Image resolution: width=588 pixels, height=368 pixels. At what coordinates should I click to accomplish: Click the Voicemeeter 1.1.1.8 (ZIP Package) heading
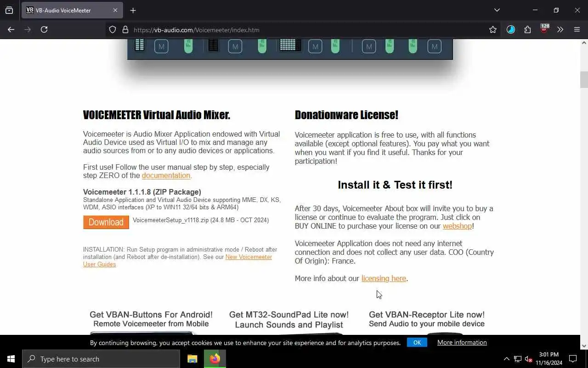click(142, 192)
